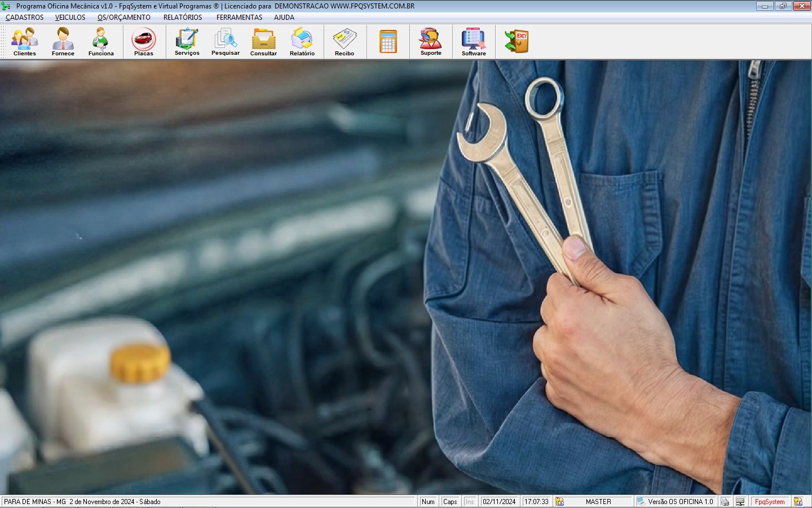This screenshot has height=508, width=812.
Task: Open the Relatório printer icon
Action: (302, 42)
